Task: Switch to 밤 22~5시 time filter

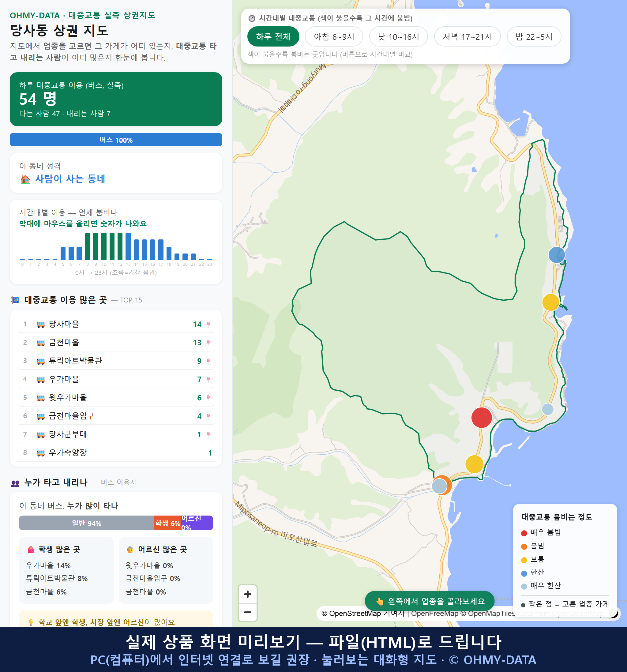Action: point(534,36)
